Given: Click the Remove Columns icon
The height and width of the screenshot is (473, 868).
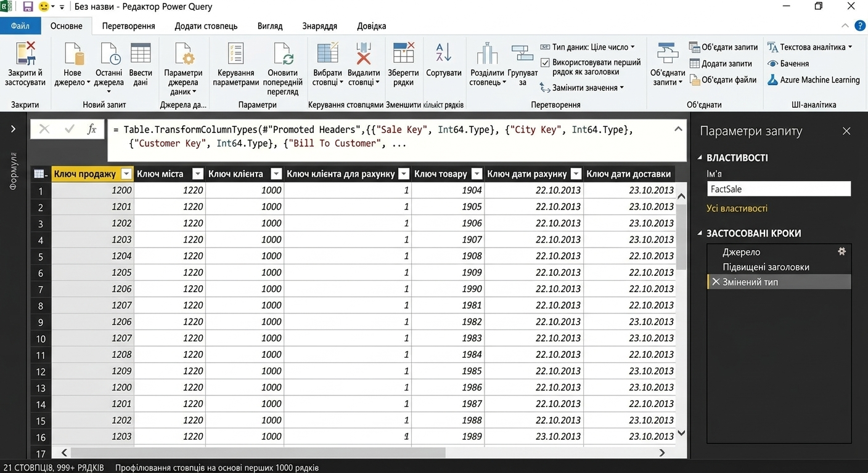Looking at the screenshot, I should [x=364, y=54].
